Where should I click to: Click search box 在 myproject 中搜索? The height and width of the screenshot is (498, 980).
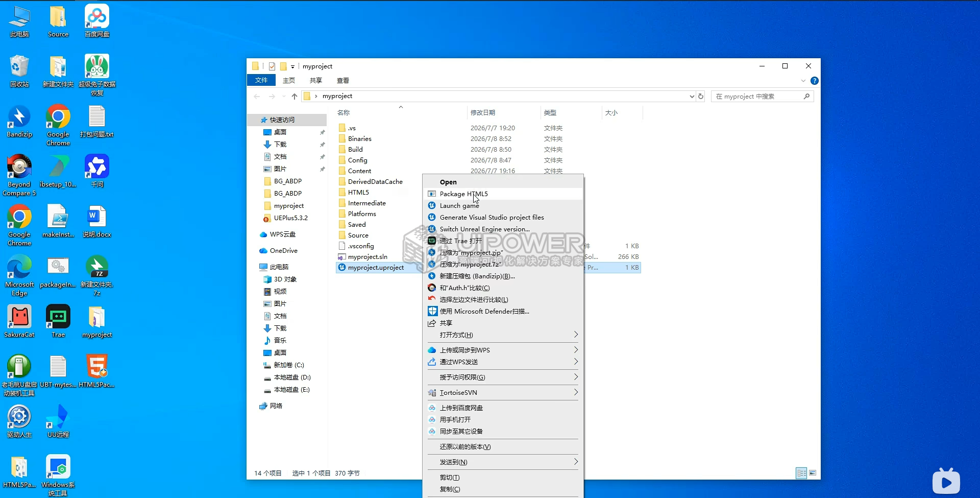click(762, 96)
